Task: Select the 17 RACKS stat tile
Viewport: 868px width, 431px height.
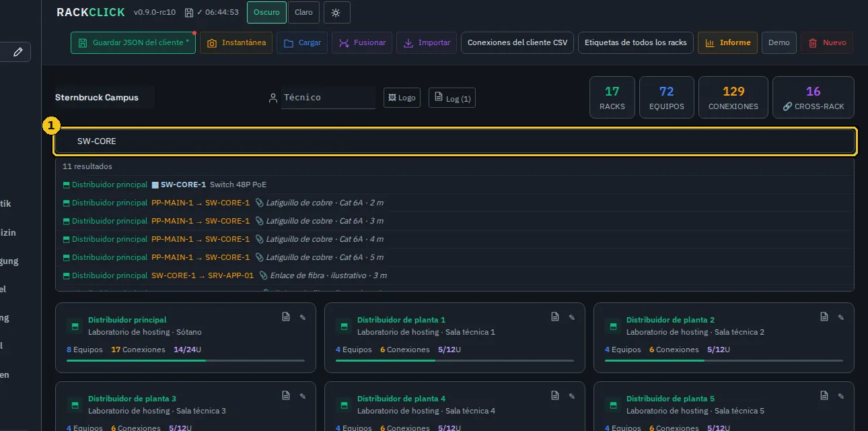Action: (612, 98)
